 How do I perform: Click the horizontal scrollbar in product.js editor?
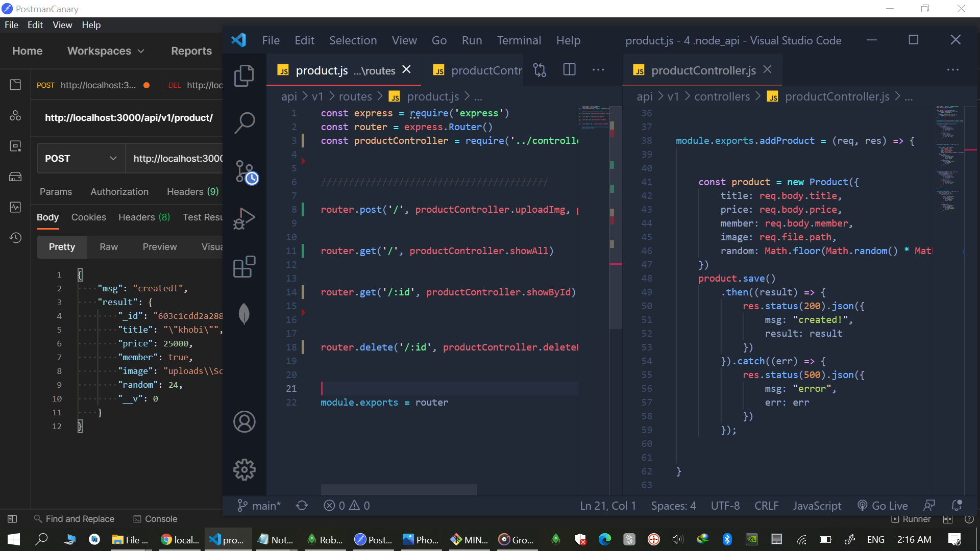(399, 489)
